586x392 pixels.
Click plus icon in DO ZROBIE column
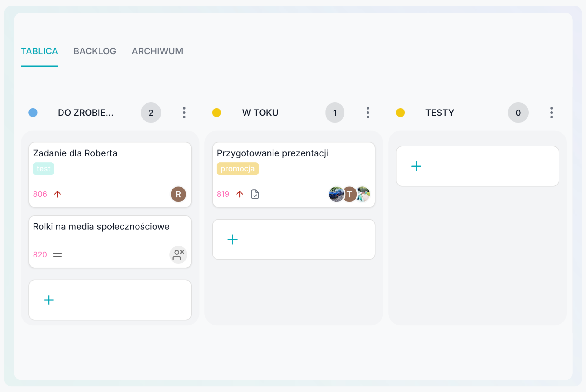point(49,300)
